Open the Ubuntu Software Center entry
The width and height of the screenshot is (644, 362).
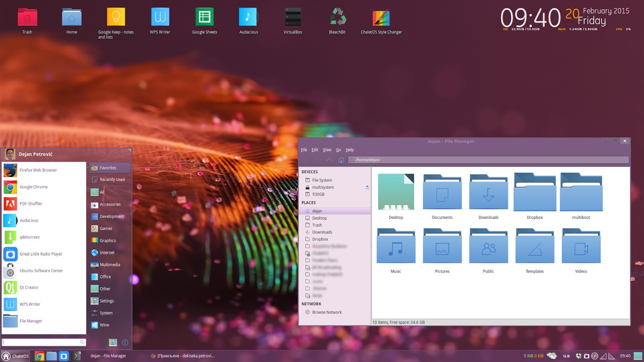41,270
